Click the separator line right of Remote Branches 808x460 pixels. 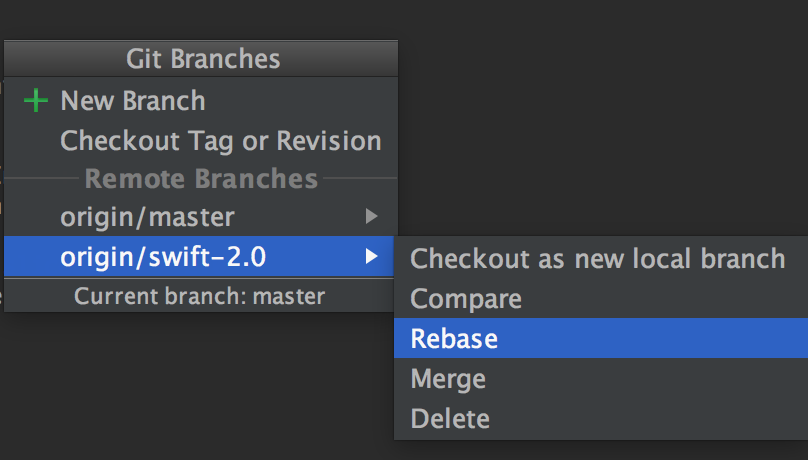point(360,178)
